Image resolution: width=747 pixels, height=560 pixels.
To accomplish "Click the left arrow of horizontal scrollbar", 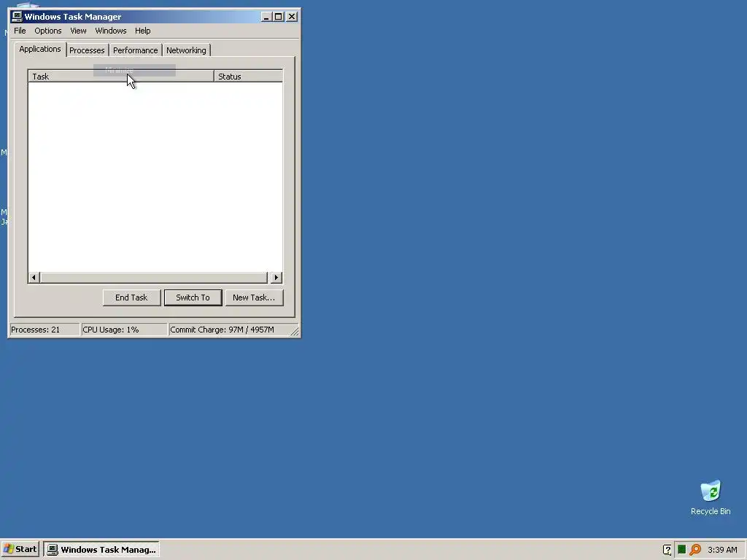I will [x=34, y=277].
